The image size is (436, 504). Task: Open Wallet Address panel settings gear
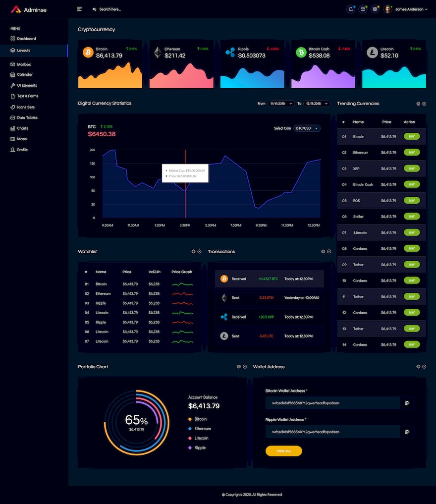[x=418, y=366]
